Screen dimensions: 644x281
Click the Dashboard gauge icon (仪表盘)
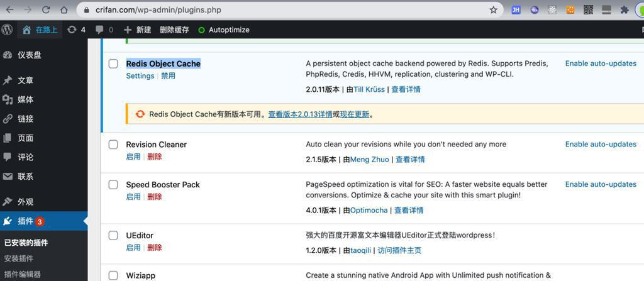tap(8, 55)
